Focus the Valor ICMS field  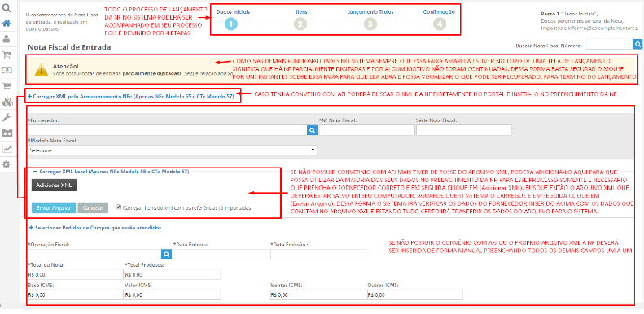tap(172, 294)
